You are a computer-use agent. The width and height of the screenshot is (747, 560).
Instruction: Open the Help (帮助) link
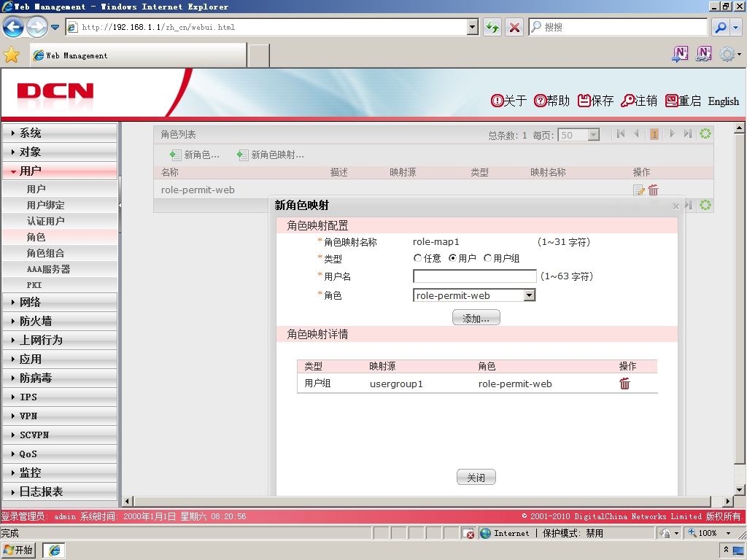(551, 101)
